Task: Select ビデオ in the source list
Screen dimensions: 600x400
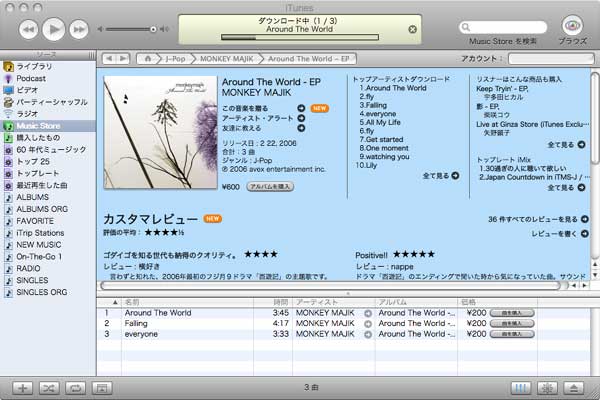Action: click(48, 90)
